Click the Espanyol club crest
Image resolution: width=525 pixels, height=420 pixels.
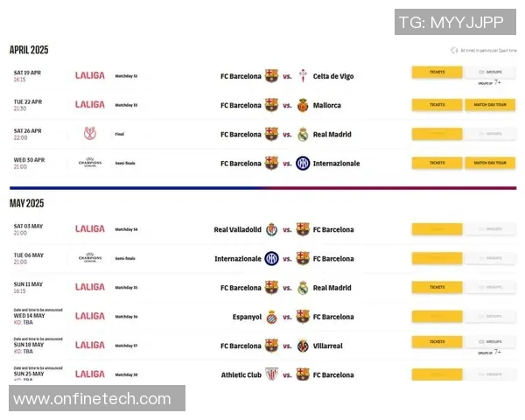[x=271, y=316]
